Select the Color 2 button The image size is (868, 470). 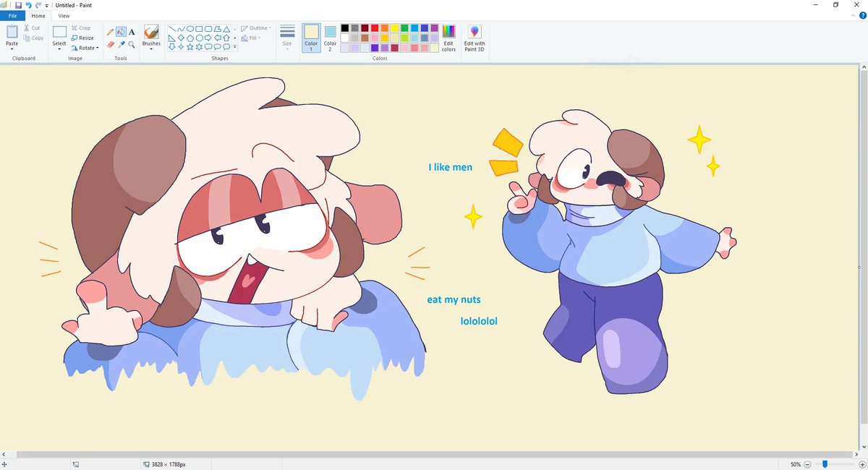coord(330,38)
